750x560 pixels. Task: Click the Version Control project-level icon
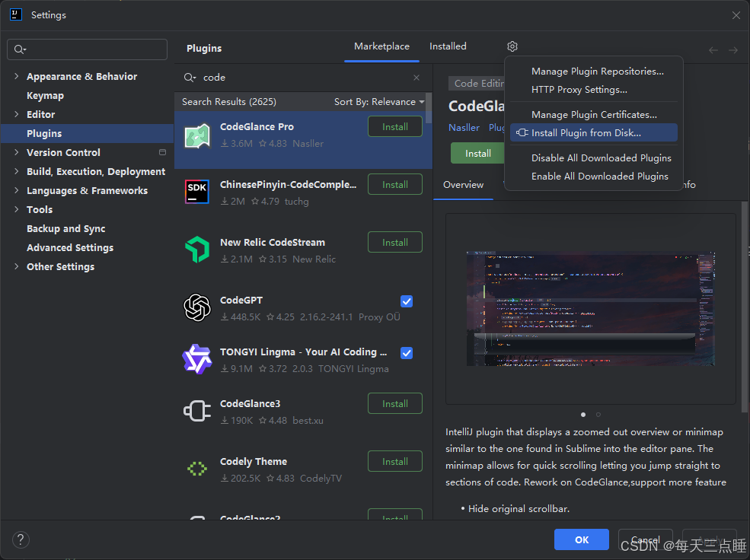click(163, 152)
